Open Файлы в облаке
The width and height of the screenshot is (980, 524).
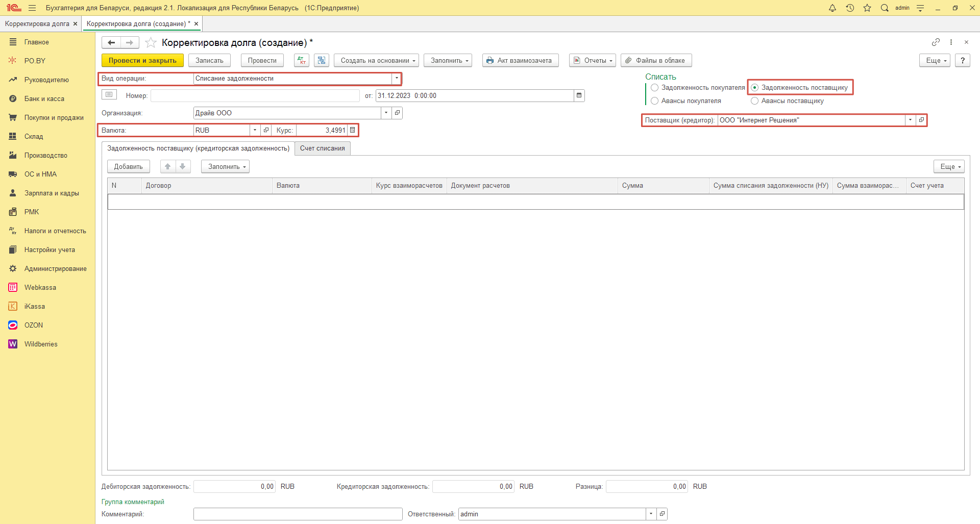pyautogui.click(x=656, y=60)
